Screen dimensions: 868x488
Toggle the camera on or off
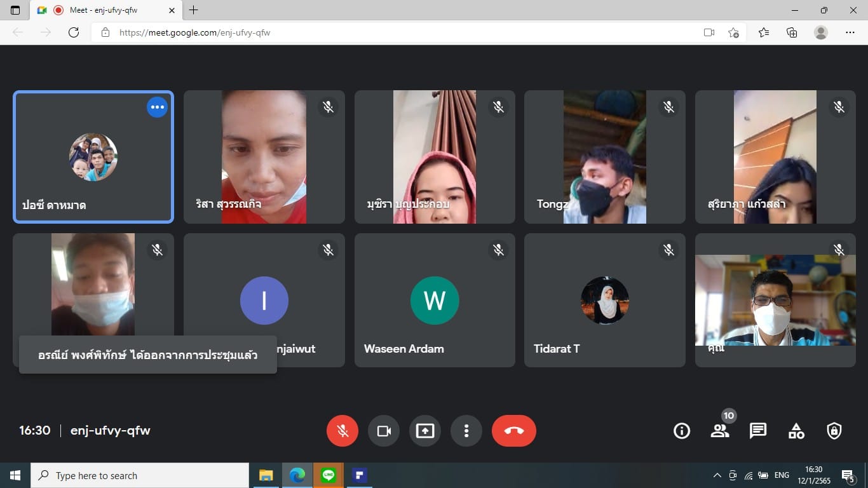coord(384,431)
